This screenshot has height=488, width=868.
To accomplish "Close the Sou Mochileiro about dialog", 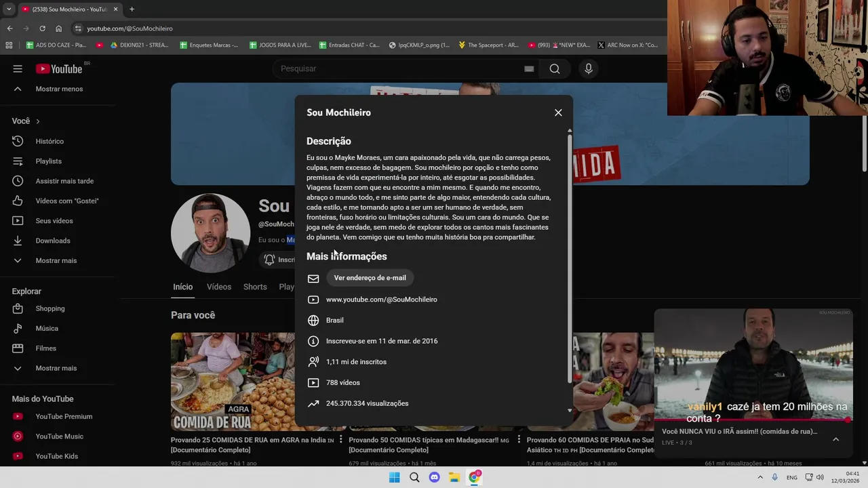I will coord(558,113).
